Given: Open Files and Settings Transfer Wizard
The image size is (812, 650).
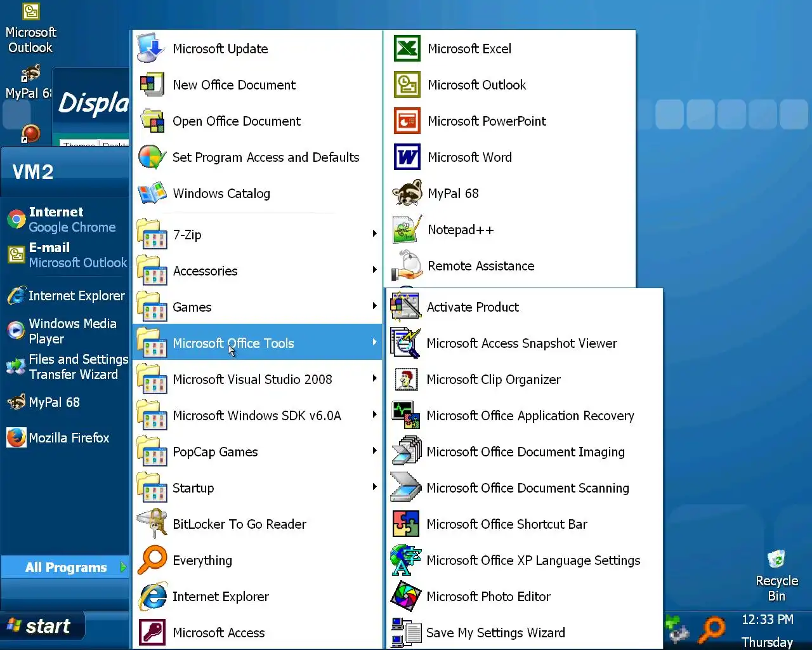Looking at the screenshot, I should (65, 367).
